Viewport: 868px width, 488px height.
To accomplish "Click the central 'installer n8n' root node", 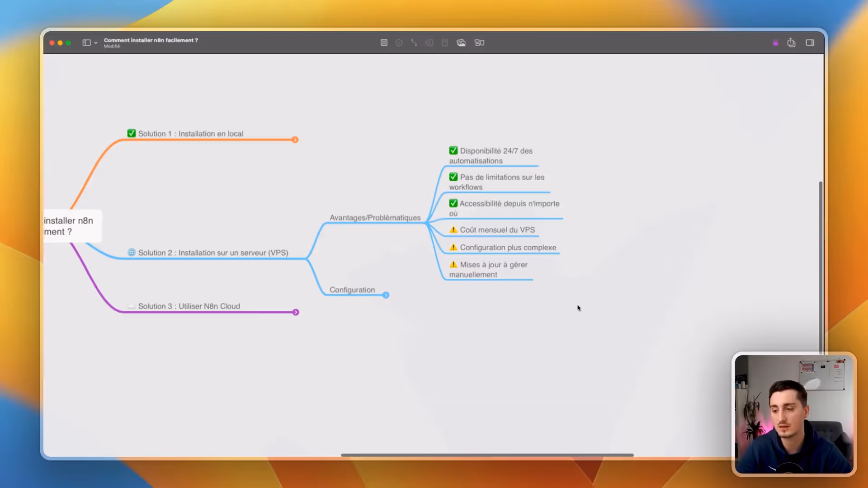I will [x=72, y=226].
